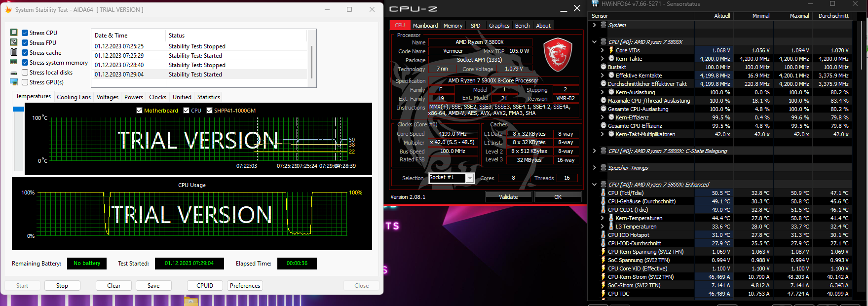Viewport: 868px width, 306px height.
Task: Click the CPU (Tctl/Tdie) thermometer icon
Action: point(604,193)
